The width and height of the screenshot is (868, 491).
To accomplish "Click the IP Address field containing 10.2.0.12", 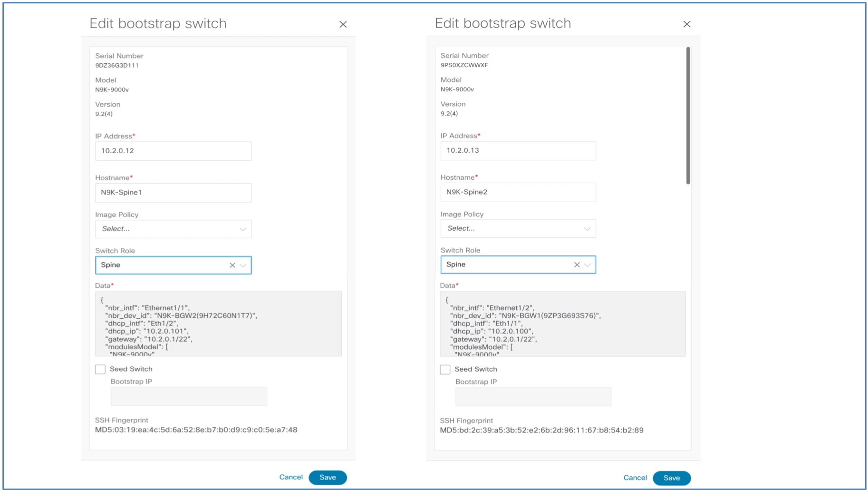I will pyautogui.click(x=174, y=151).
